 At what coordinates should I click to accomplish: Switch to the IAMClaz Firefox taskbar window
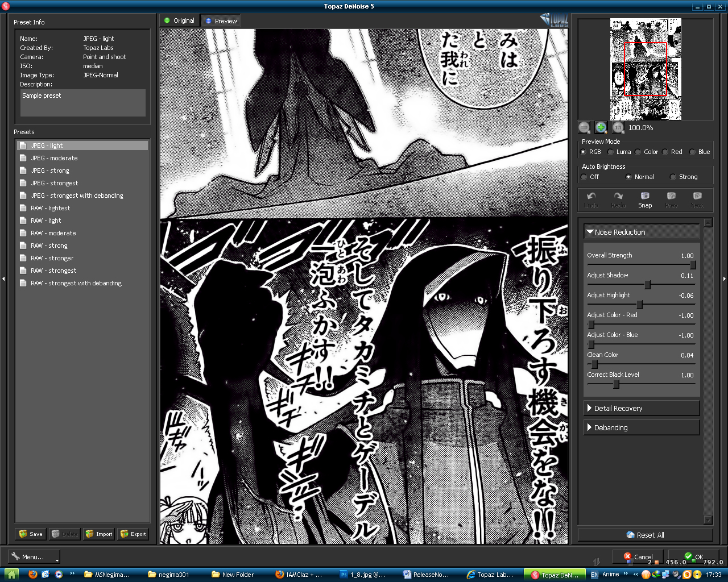pos(299,575)
